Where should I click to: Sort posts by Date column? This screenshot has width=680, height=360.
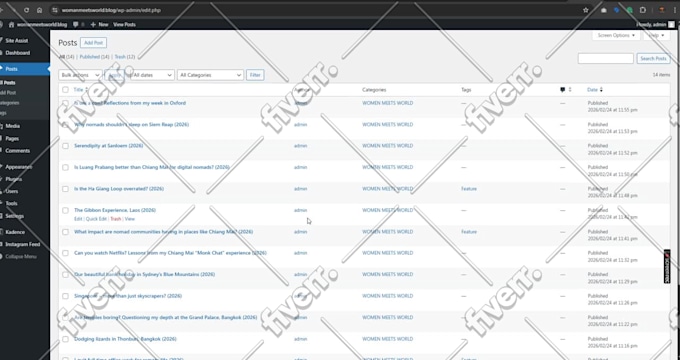595,90
